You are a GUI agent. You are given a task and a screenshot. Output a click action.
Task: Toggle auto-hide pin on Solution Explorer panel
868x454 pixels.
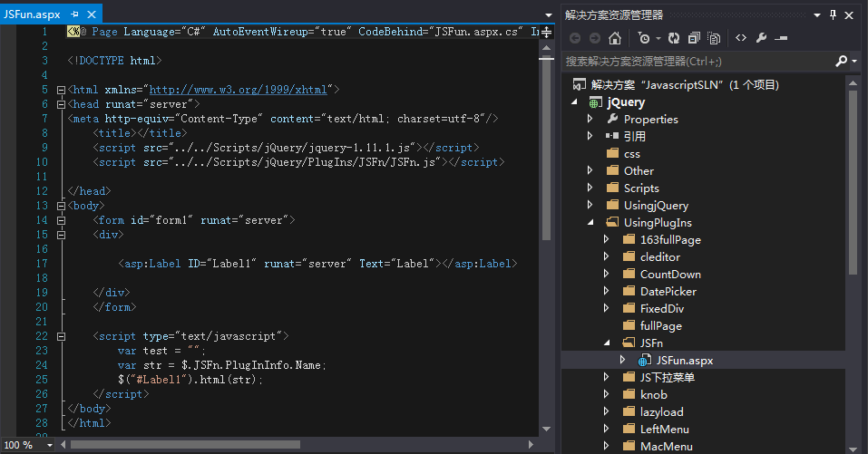point(832,14)
